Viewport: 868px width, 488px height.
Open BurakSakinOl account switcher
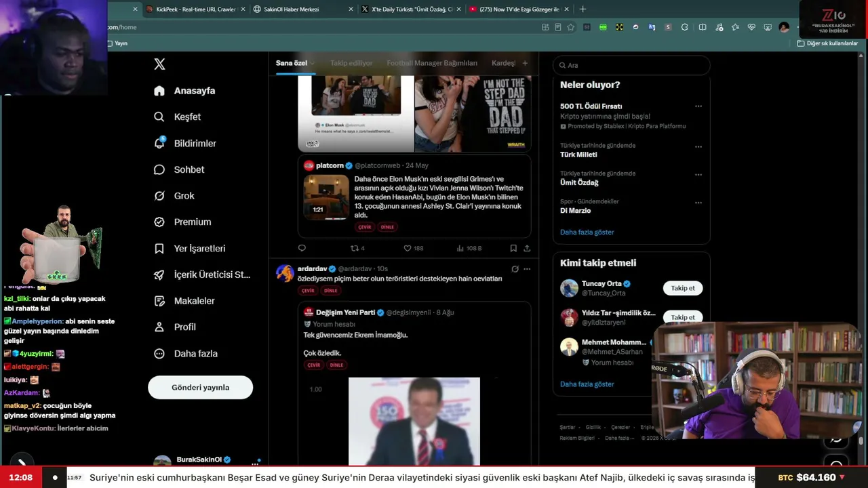(207, 461)
